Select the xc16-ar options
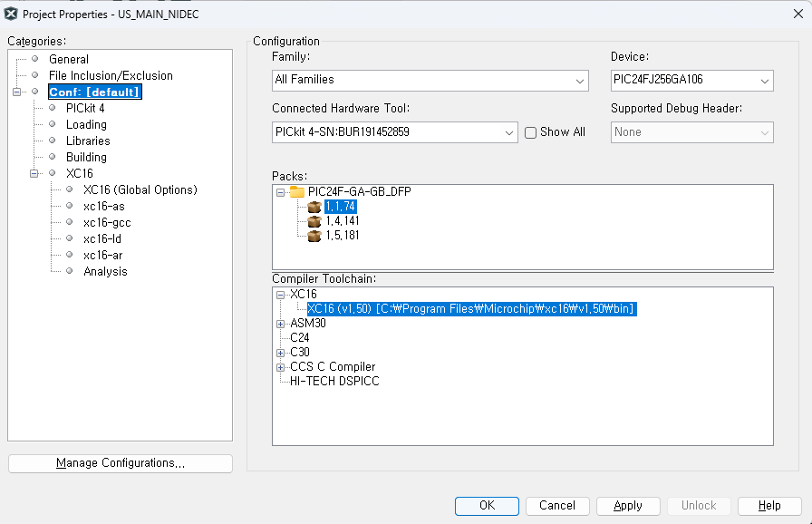 103,256
